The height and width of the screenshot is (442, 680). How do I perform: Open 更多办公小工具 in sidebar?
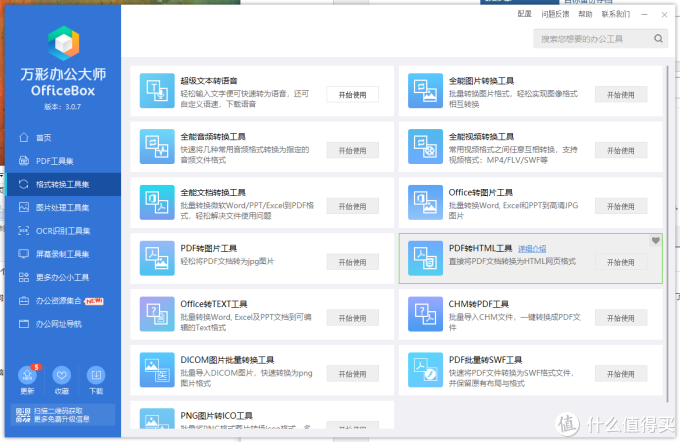tap(63, 278)
